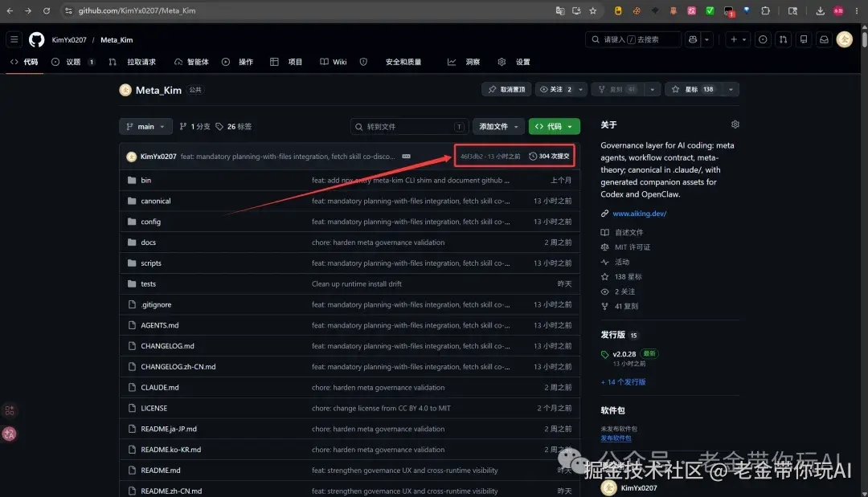View 304 次提交 commit history
This screenshot has height=497, width=868.
pyautogui.click(x=549, y=157)
